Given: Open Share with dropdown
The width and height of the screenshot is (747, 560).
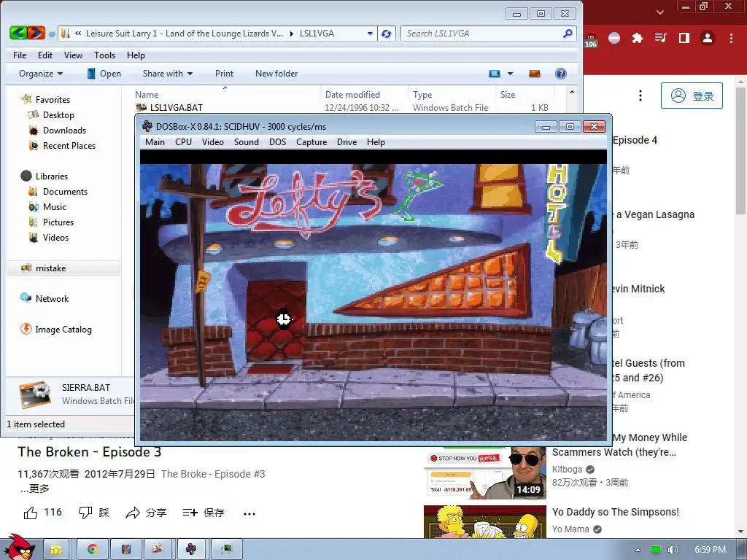Looking at the screenshot, I should coord(168,74).
